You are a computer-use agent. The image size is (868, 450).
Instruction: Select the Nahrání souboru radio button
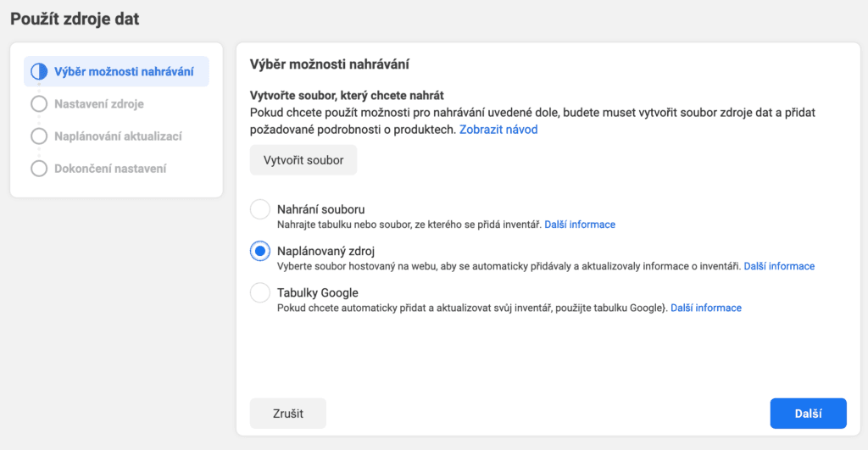click(x=259, y=209)
